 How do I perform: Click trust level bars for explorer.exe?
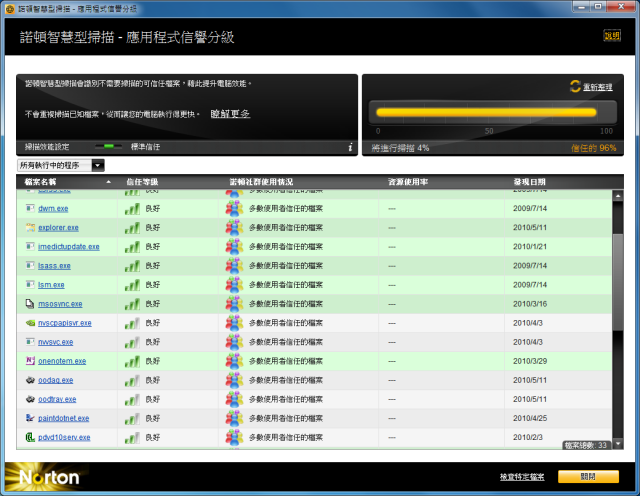coord(132,228)
